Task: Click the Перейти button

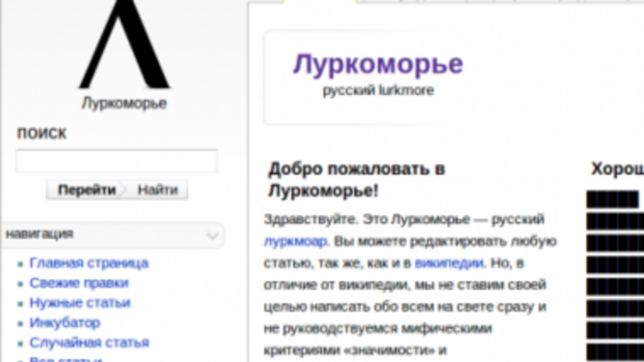Action: (x=87, y=190)
